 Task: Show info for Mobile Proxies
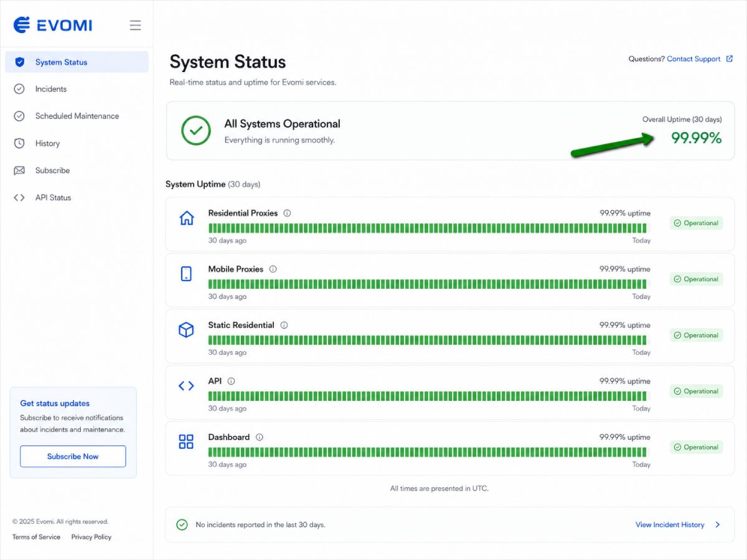click(x=273, y=269)
